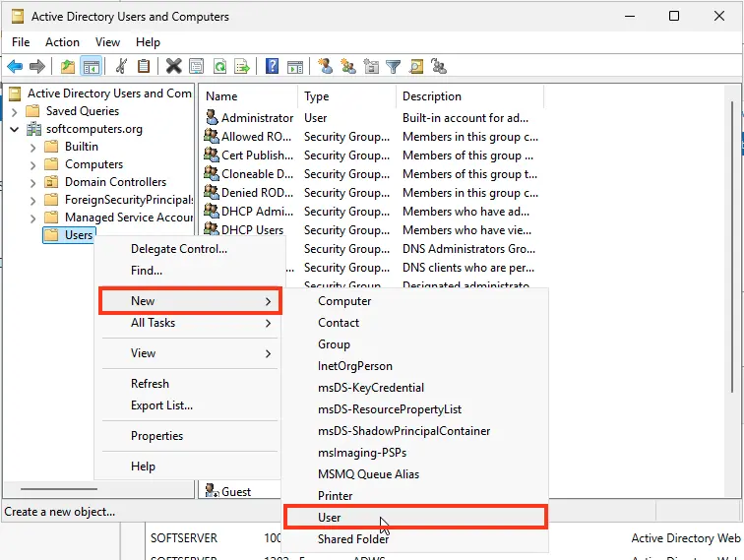Click Delegate Control in context menu
Viewport: 744px width, 560px height.
coord(179,249)
